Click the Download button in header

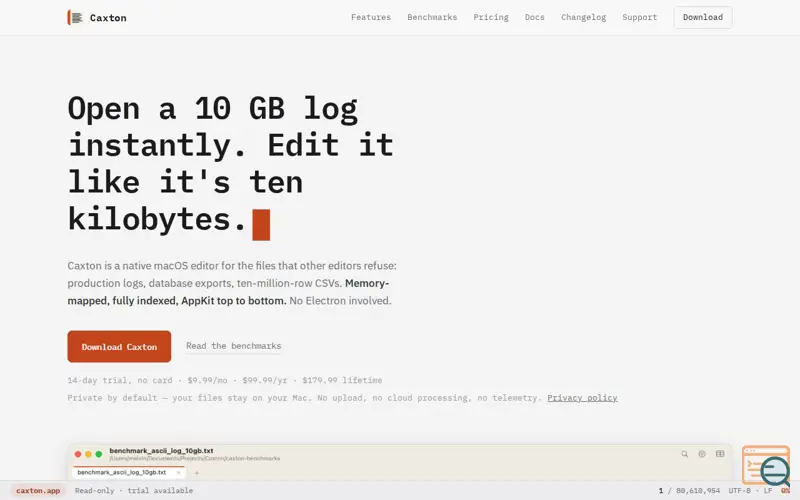pyautogui.click(x=703, y=17)
